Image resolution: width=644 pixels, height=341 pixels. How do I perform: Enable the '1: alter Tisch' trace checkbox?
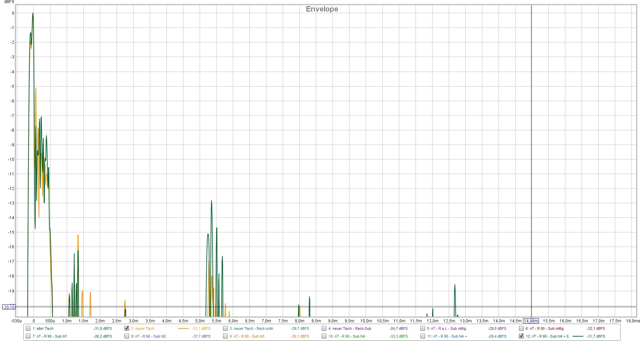click(28, 328)
